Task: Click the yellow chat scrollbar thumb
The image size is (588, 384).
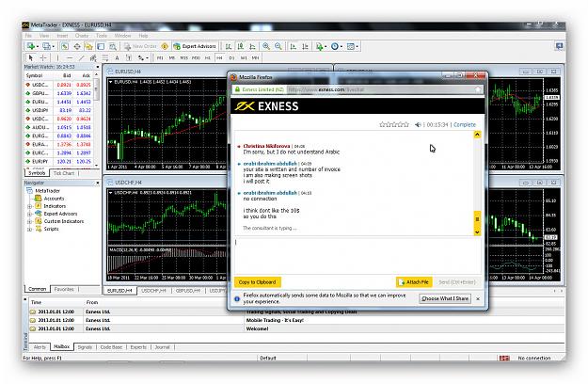Action: click(x=477, y=219)
